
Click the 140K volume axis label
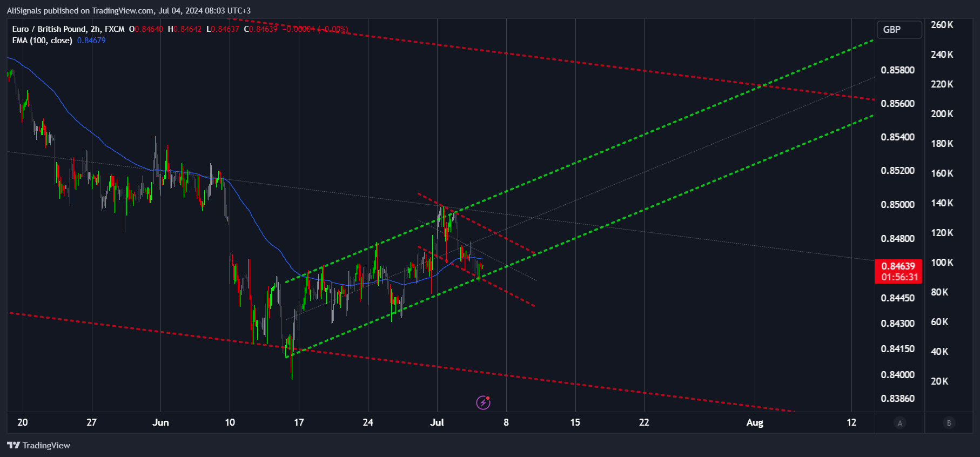point(942,203)
